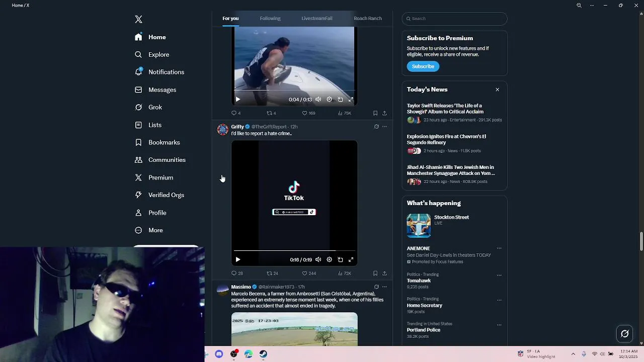Open browser three-dot menu in title bar
Viewport: 644px width, 362px height.
(592, 6)
